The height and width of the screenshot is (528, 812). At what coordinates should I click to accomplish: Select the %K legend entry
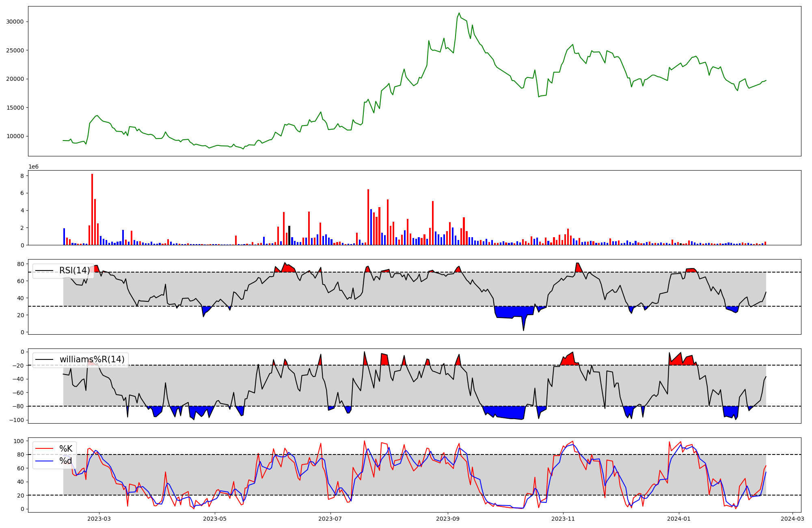coord(66,448)
